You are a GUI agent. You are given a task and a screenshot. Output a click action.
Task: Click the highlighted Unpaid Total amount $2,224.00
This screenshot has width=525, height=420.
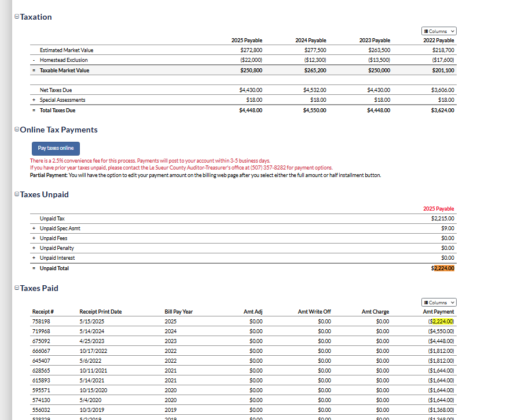[x=443, y=268]
